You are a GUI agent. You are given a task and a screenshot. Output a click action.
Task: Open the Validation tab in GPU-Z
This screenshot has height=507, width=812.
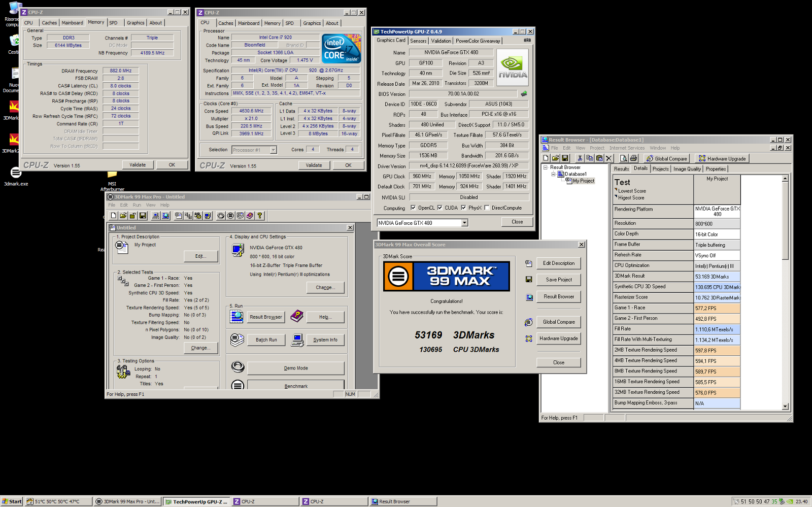point(441,41)
